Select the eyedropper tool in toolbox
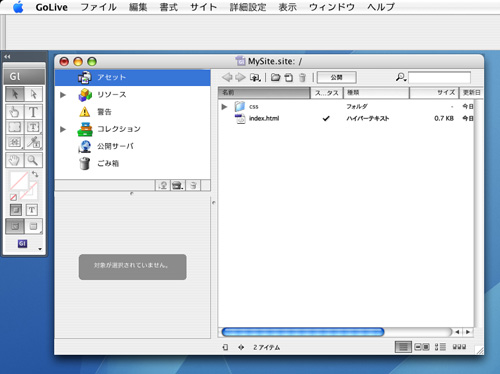500x374 pixels. click(x=33, y=142)
